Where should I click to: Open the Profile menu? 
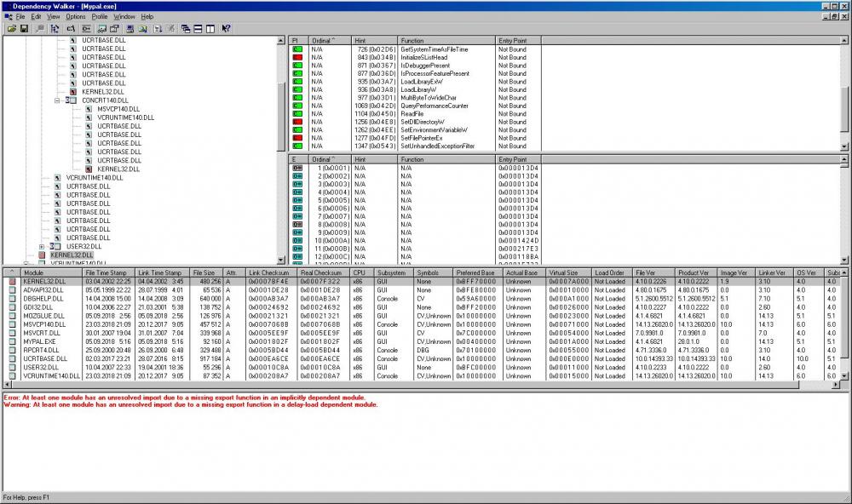click(100, 16)
